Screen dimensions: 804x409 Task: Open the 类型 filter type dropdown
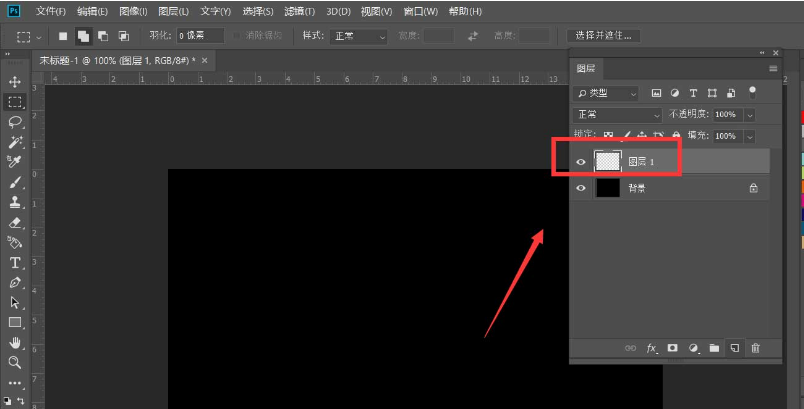click(x=606, y=93)
